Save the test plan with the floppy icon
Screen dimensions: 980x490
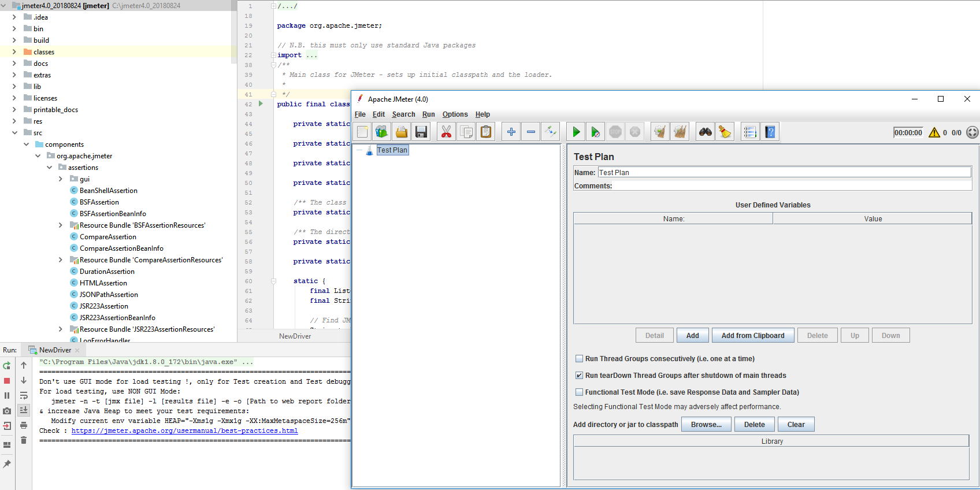(x=421, y=132)
